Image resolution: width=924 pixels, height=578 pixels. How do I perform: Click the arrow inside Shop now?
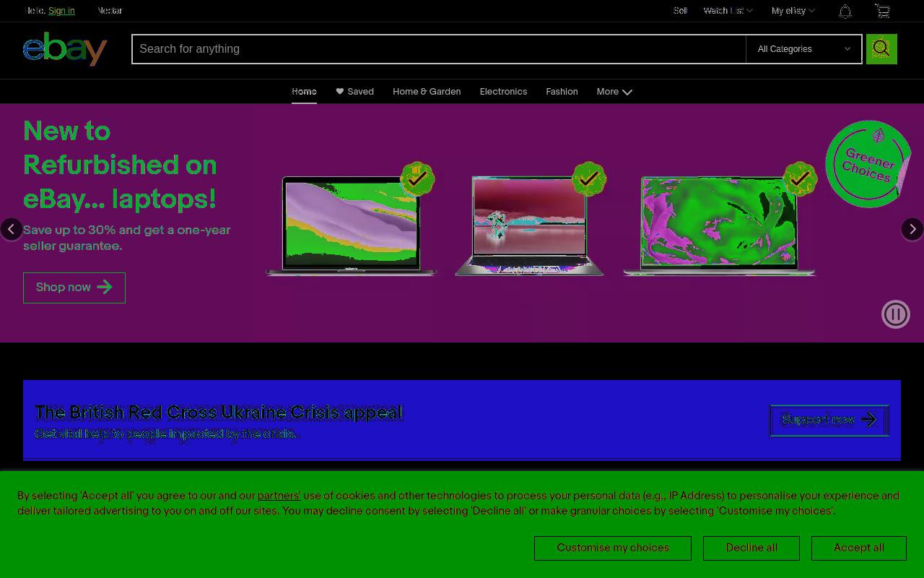coord(105,288)
